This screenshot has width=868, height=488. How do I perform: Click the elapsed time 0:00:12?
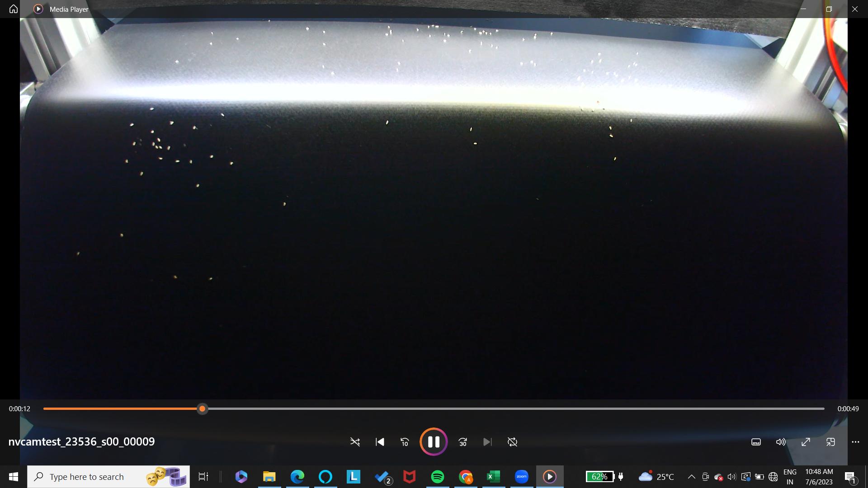tap(19, 408)
